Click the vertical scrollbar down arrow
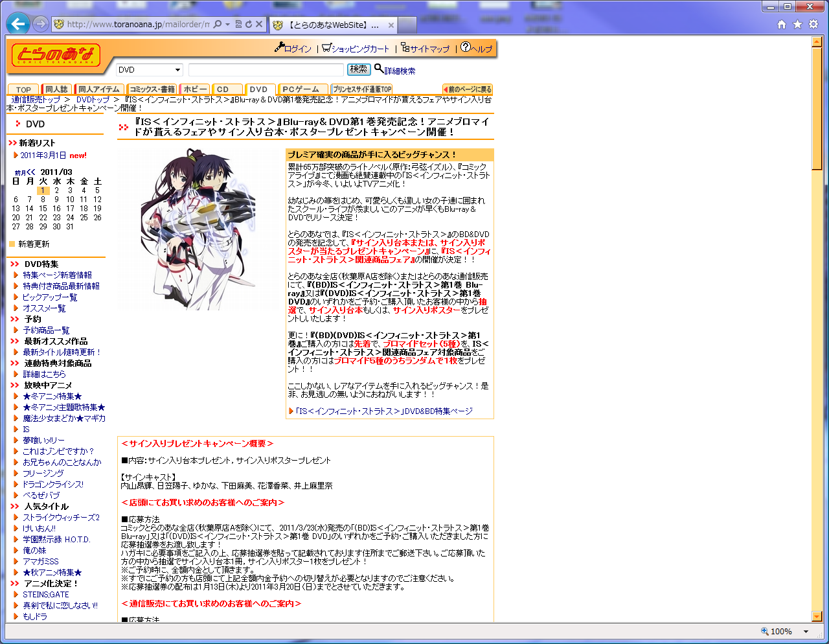 click(x=817, y=616)
